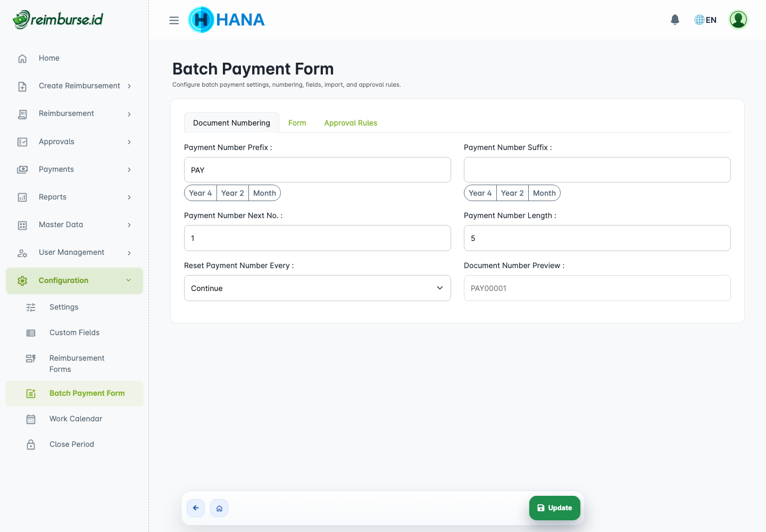Click the Update button
The height and width of the screenshot is (532, 766).
[554, 508]
